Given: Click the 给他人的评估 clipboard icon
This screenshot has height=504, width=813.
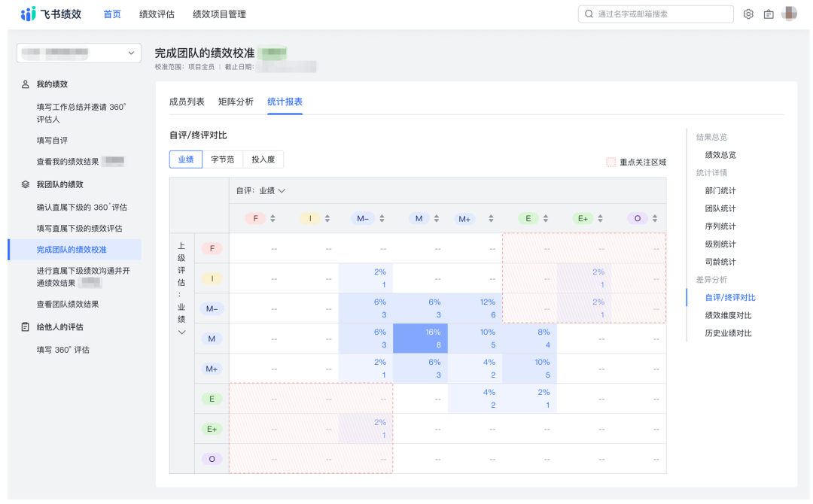Looking at the screenshot, I should pyautogui.click(x=24, y=326).
